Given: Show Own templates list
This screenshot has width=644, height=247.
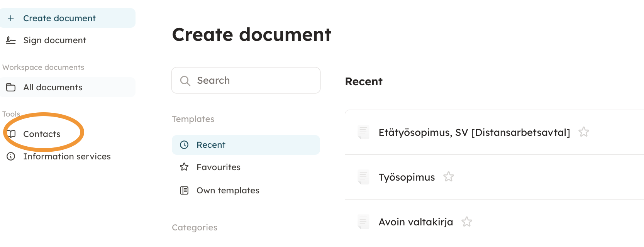Looking at the screenshot, I should click(228, 190).
